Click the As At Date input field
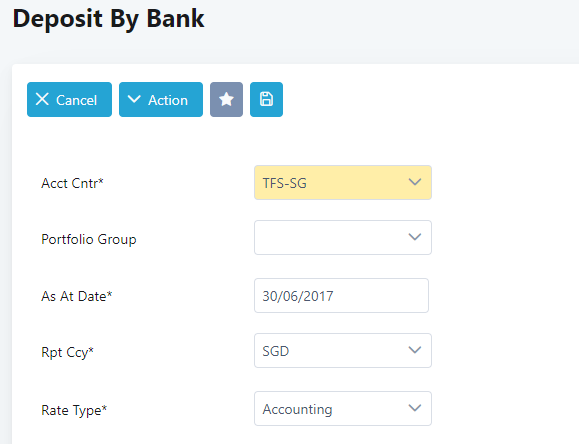579x444 pixels. 341,296
